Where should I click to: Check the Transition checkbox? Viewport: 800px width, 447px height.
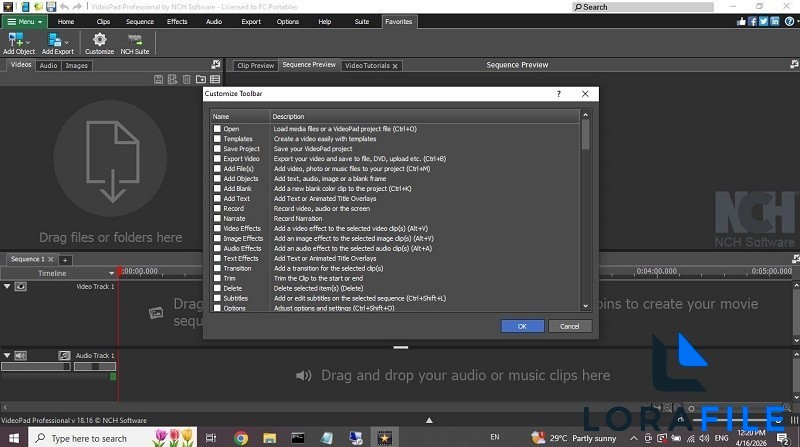point(217,268)
